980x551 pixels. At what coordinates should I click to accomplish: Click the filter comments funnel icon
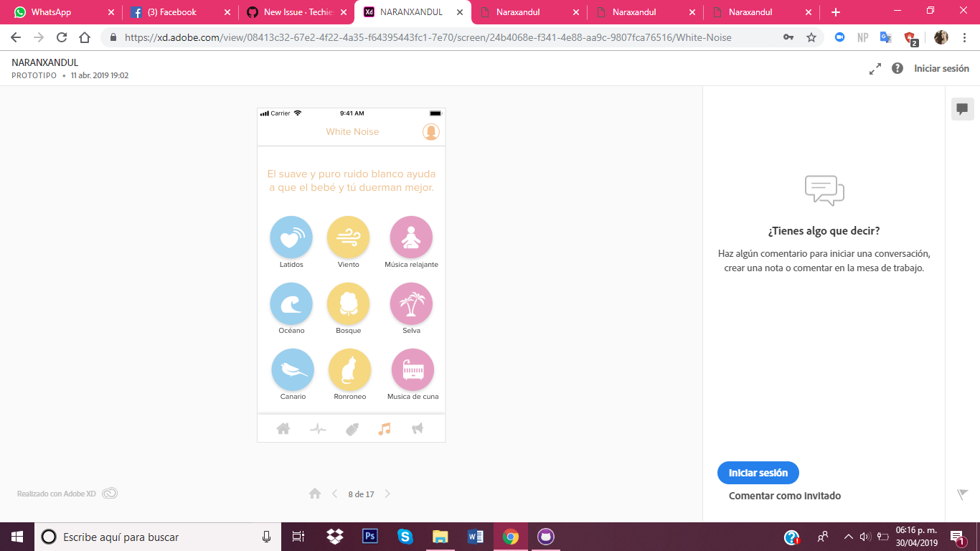[x=963, y=494]
